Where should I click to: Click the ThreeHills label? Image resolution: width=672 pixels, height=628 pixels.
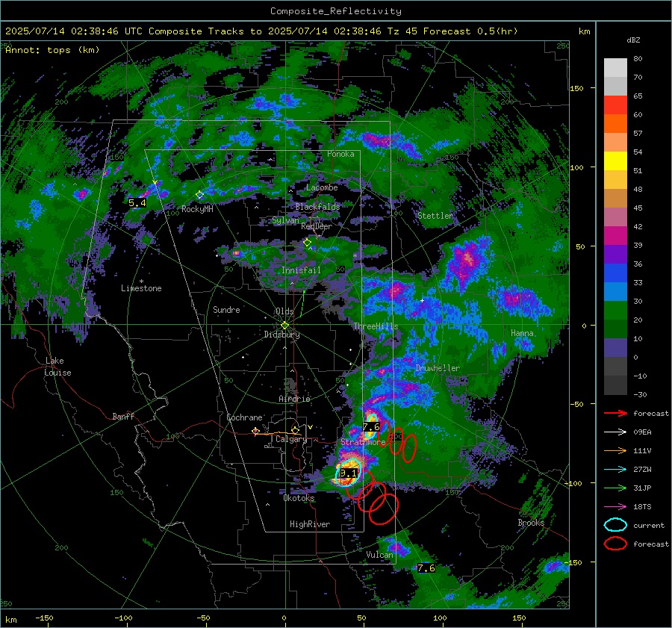[x=376, y=326]
